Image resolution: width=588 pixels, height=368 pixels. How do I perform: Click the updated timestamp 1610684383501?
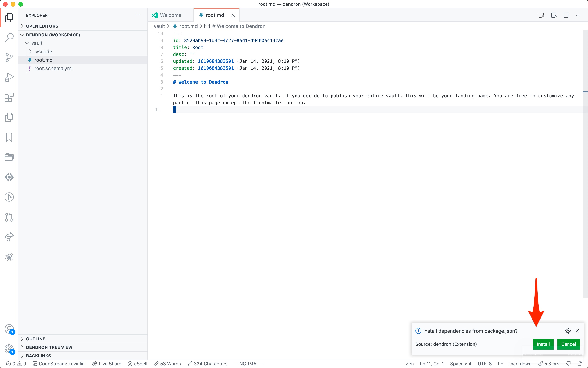216,61
